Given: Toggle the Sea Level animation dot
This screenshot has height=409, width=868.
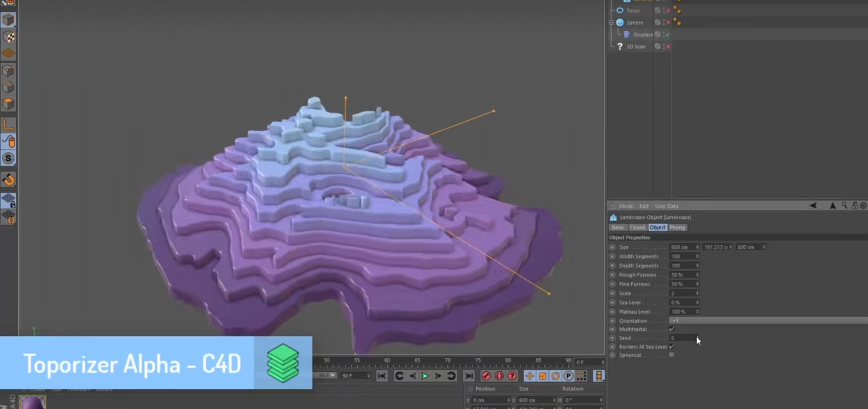Looking at the screenshot, I should pyautogui.click(x=612, y=302).
